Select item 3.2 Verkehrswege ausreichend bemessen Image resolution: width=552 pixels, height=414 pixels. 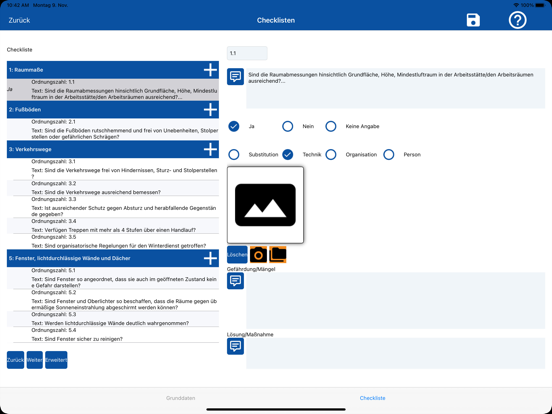point(113,188)
